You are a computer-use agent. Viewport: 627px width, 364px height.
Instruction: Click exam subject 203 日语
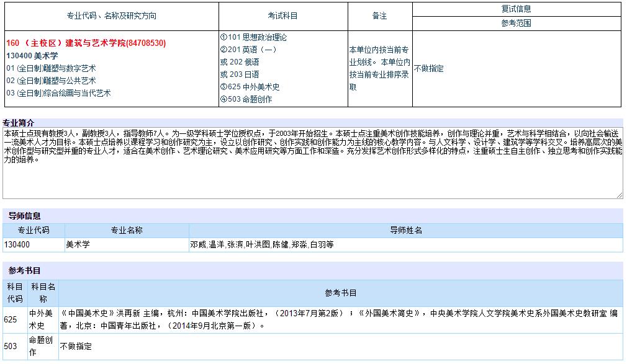(240, 74)
